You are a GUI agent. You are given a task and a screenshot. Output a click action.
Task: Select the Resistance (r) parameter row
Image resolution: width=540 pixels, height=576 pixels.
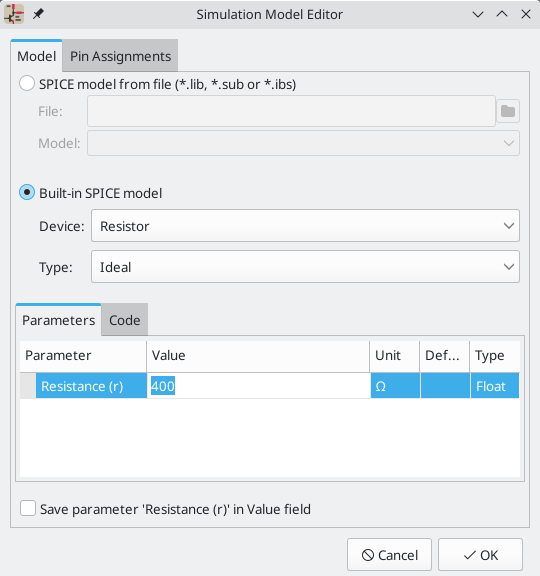270,386
